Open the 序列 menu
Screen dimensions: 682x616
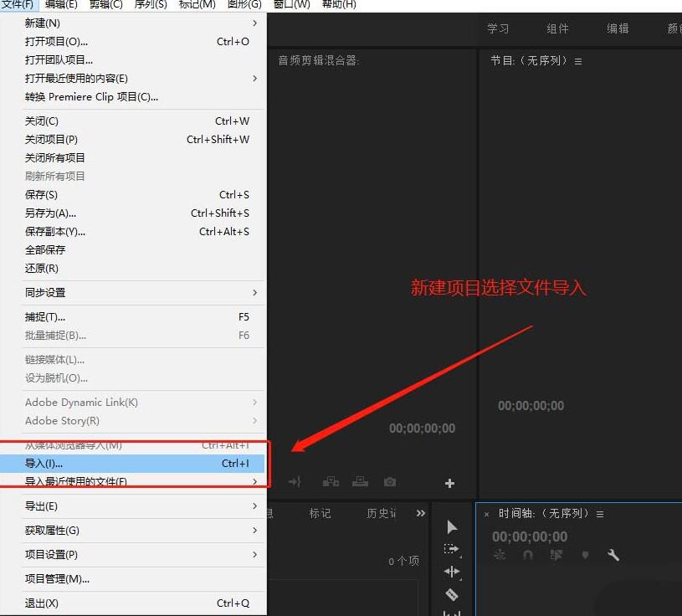click(149, 6)
